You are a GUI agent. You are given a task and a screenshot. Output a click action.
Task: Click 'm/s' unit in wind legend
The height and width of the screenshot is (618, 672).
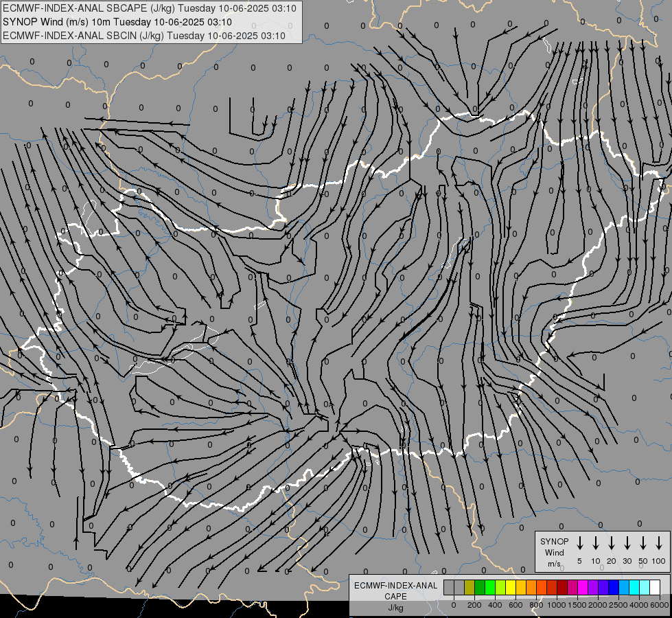click(554, 564)
